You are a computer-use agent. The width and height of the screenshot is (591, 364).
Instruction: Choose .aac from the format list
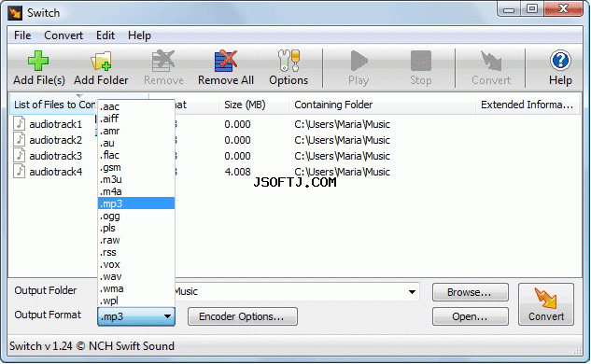pos(136,106)
